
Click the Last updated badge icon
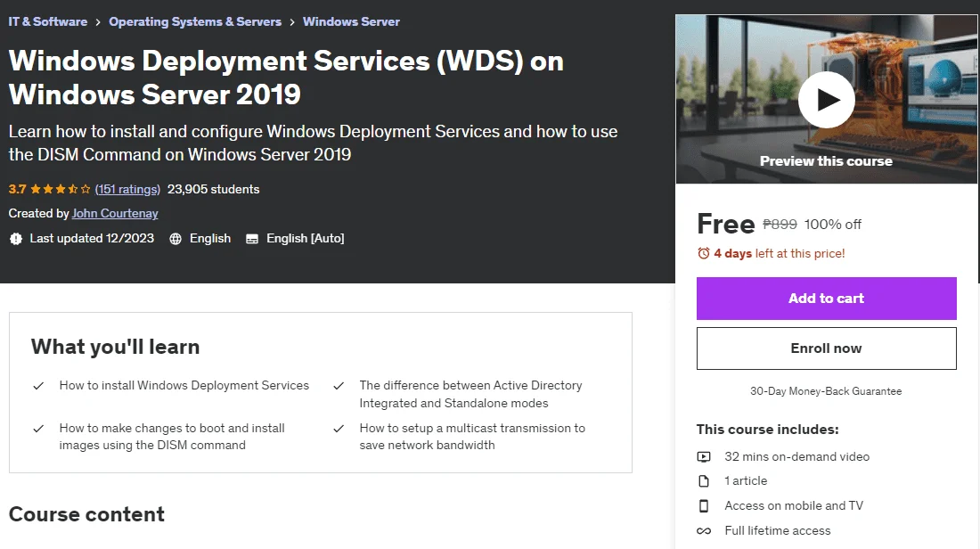[x=16, y=238]
